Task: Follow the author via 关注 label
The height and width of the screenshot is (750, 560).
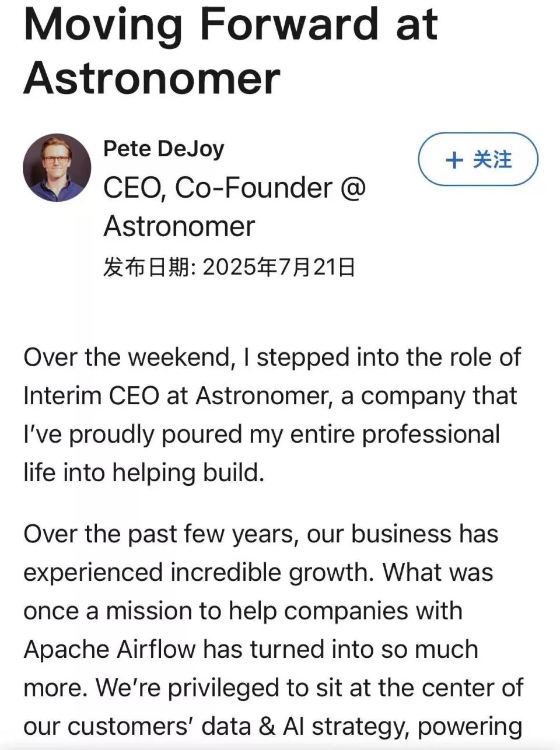Action: click(x=492, y=160)
